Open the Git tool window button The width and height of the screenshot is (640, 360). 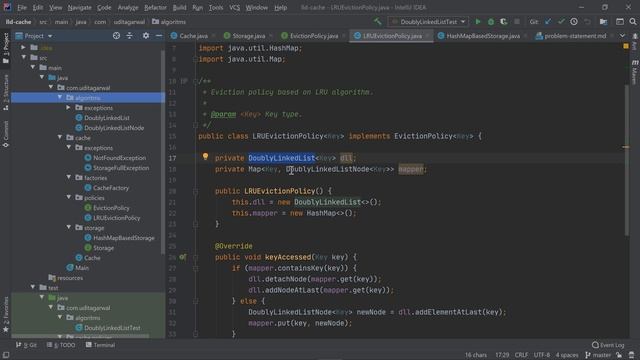[26, 345]
